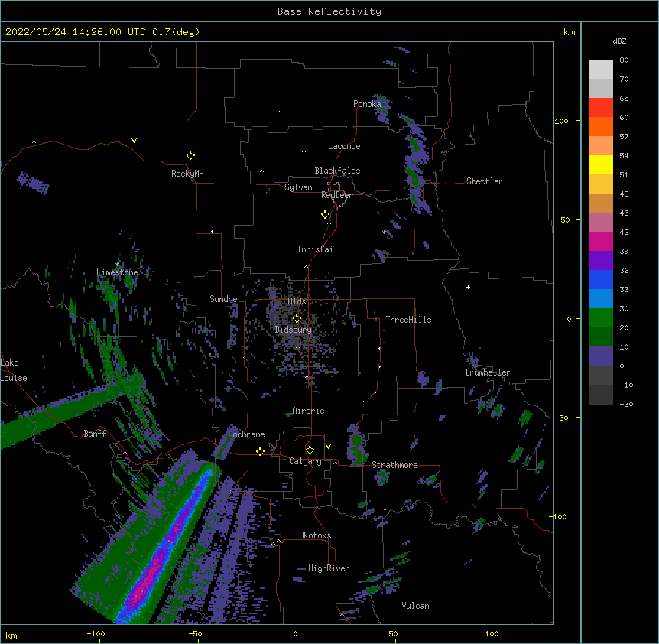Screen dimensions: 659x644
Task: Click the yellow station marker south of RedDeer
Action: coord(325,215)
